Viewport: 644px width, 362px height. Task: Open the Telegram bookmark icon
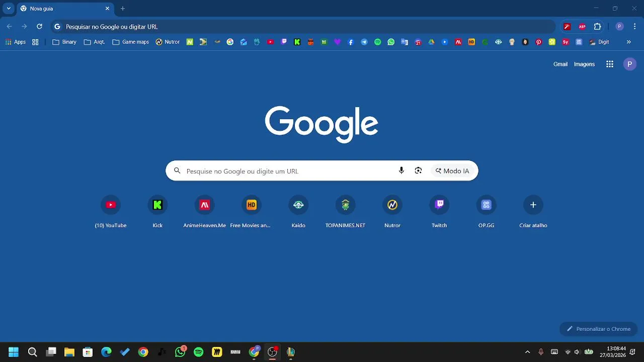(x=364, y=42)
